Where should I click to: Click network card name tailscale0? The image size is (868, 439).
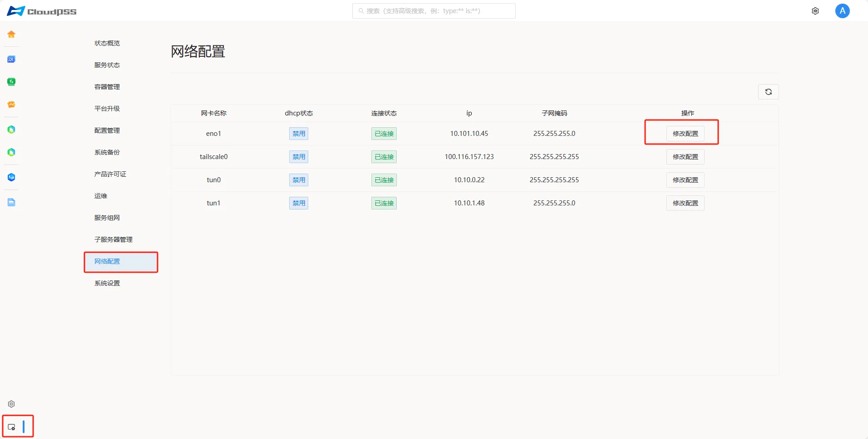(213, 157)
